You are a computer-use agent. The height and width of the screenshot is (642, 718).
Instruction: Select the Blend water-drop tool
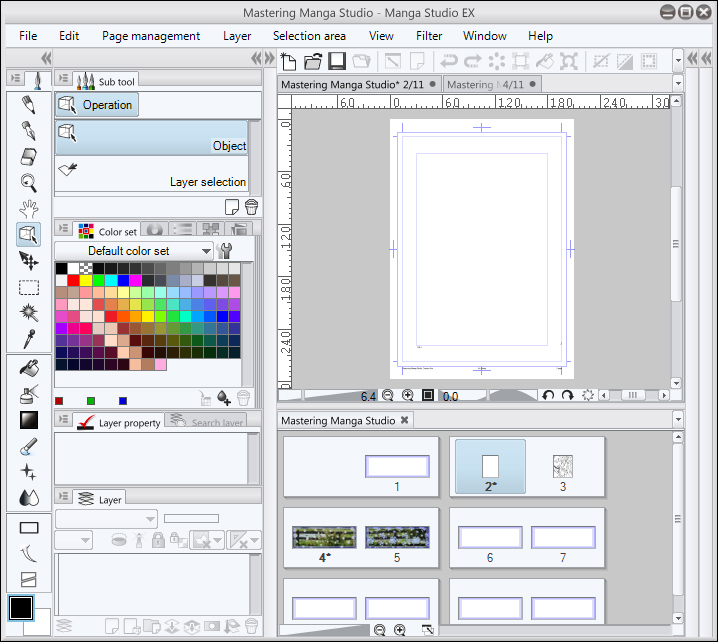[x=28, y=498]
